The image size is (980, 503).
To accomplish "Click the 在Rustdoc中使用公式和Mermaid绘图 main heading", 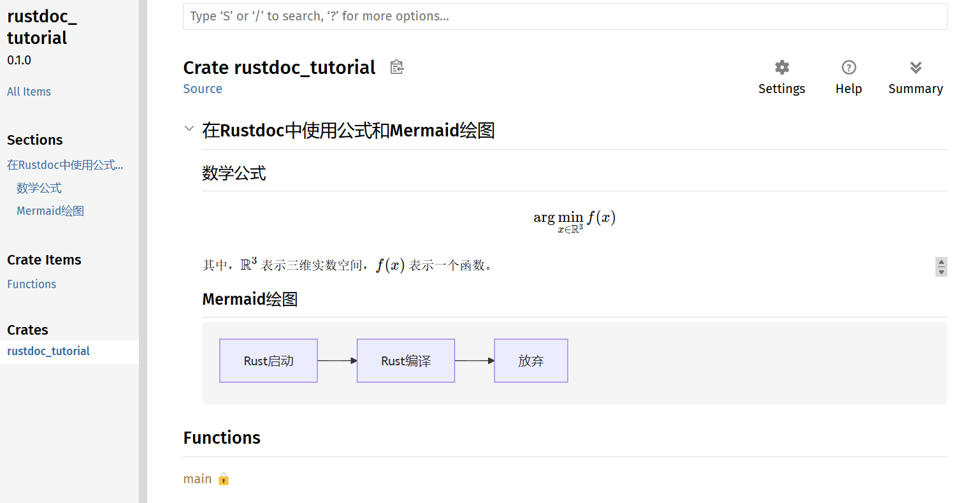I will tap(349, 130).
